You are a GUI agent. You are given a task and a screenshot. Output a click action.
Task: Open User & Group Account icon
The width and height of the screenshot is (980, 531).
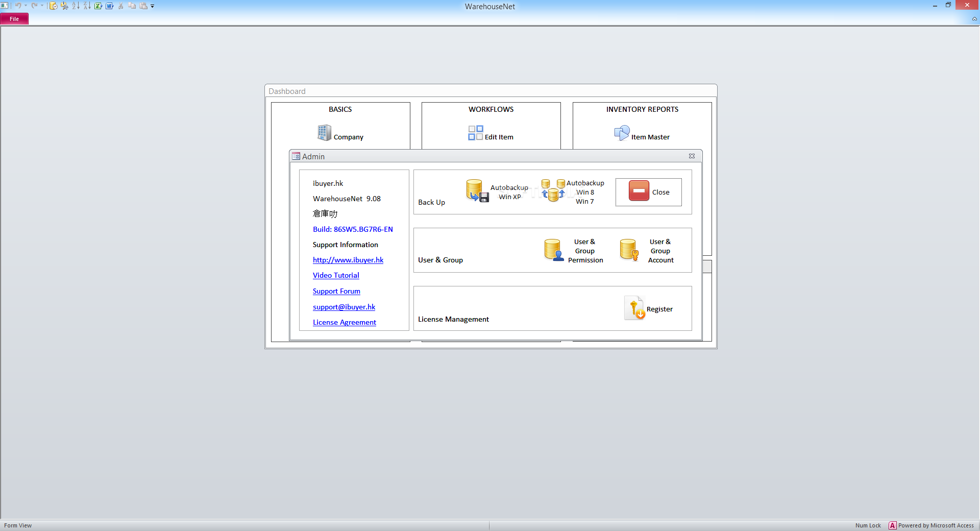tap(629, 250)
